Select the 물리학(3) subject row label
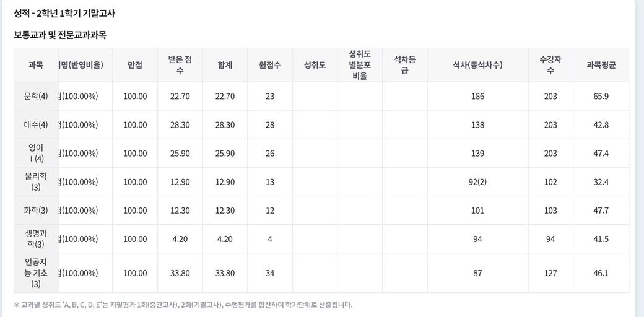This screenshot has width=644, height=317. click(x=36, y=182)
